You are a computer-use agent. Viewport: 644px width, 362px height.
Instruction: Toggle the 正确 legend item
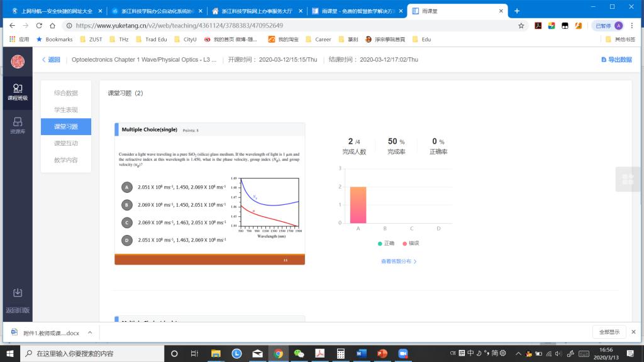386,243
